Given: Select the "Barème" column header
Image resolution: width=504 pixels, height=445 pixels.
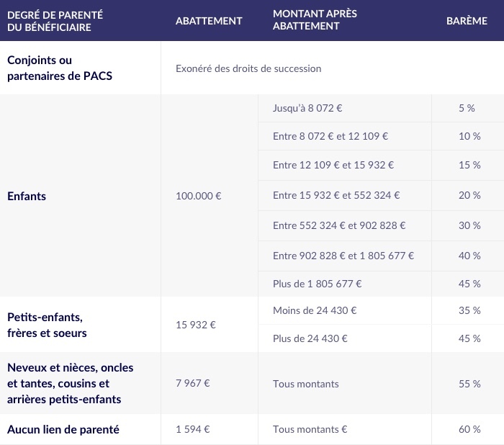Looking at the screenshot, I should click(x=467, y=21).
